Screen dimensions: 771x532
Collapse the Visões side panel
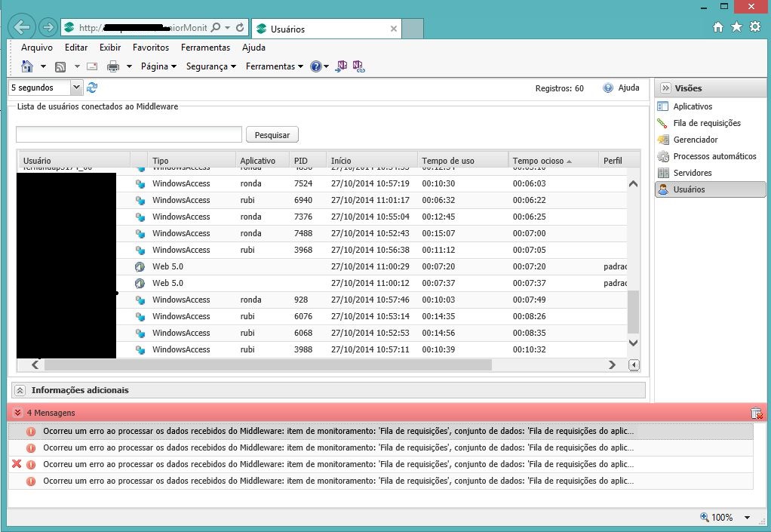tap(665, 88)
